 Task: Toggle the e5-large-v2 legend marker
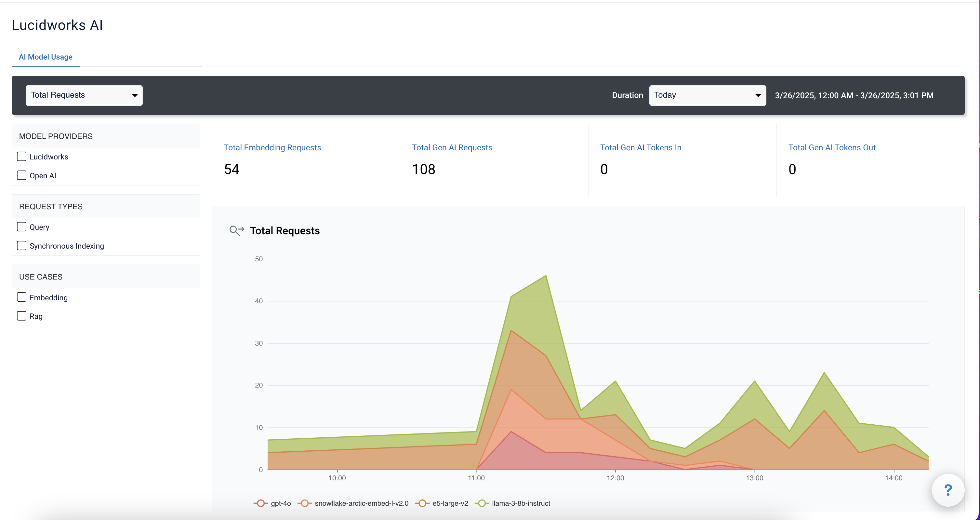(x=422, y=503)
